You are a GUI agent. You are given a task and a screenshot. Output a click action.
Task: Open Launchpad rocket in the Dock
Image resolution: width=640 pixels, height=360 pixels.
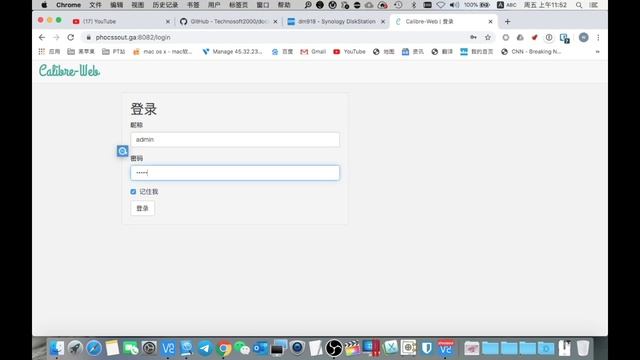[x=75, y=348]
